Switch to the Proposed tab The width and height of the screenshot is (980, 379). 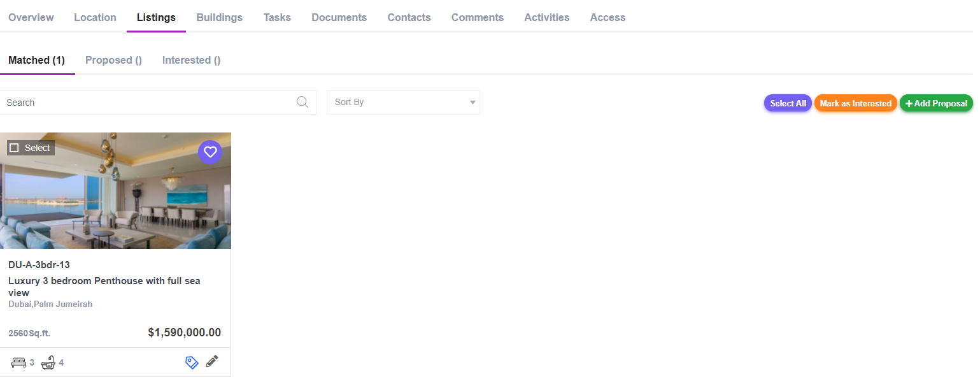[x=113, y=61]
